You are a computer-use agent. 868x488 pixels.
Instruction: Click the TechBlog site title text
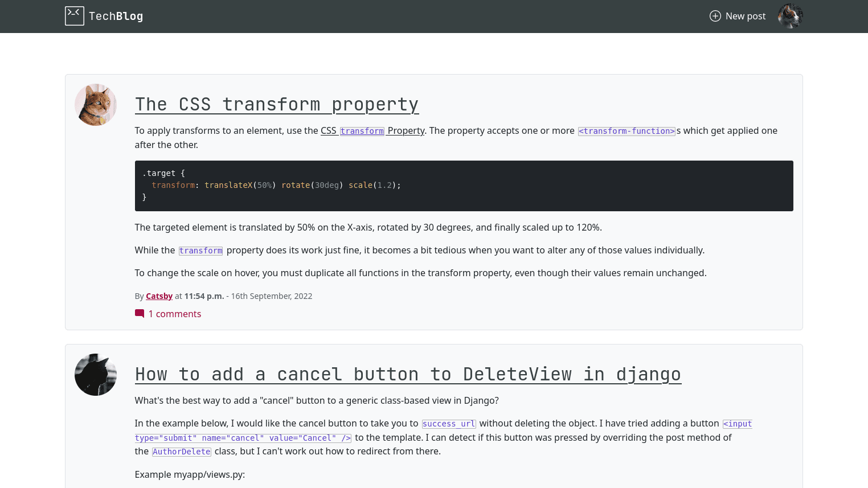coord(116,16)
